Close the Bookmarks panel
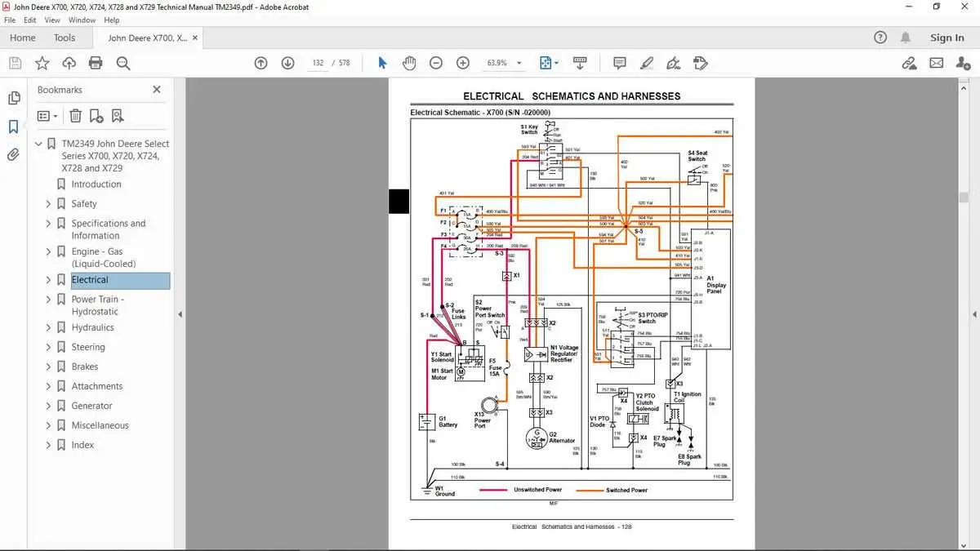The height and width of the screenshot is (551, 980). (157, 90)
